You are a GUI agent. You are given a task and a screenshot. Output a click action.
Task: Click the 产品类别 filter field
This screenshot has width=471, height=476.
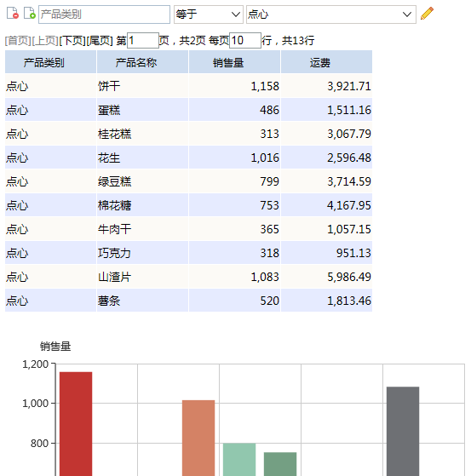click(104, 14)
